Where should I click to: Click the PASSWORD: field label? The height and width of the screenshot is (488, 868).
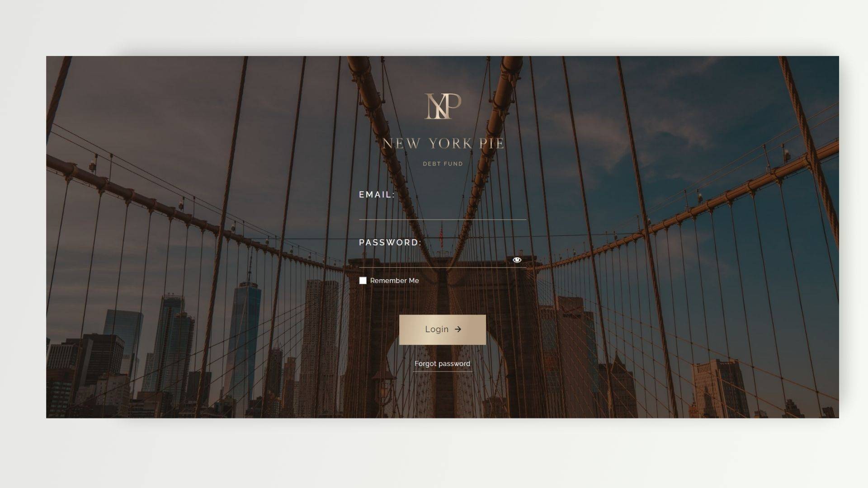pyautogui.click(x=390, y=243)
